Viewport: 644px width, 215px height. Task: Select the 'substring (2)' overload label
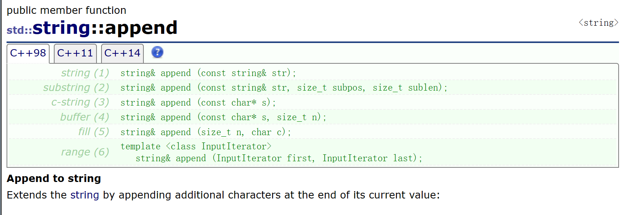tap(76, 88)
